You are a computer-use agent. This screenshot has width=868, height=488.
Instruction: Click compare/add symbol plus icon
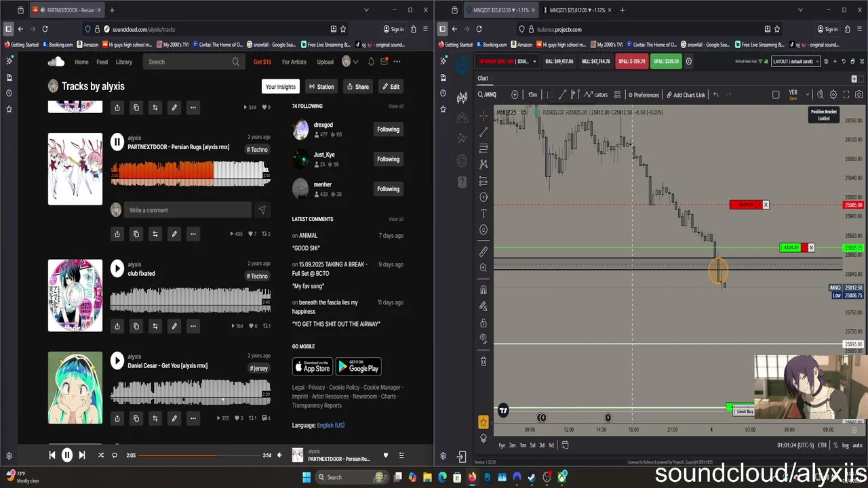515,95
